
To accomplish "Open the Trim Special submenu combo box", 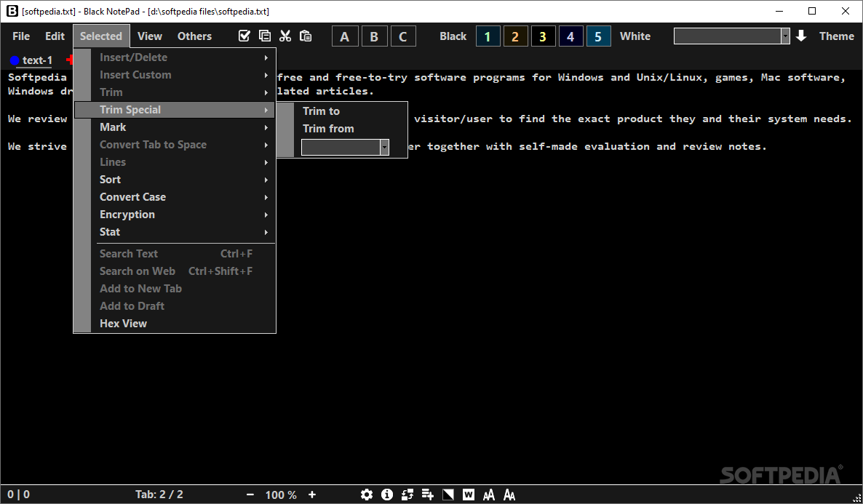I will tap(345, 147).
